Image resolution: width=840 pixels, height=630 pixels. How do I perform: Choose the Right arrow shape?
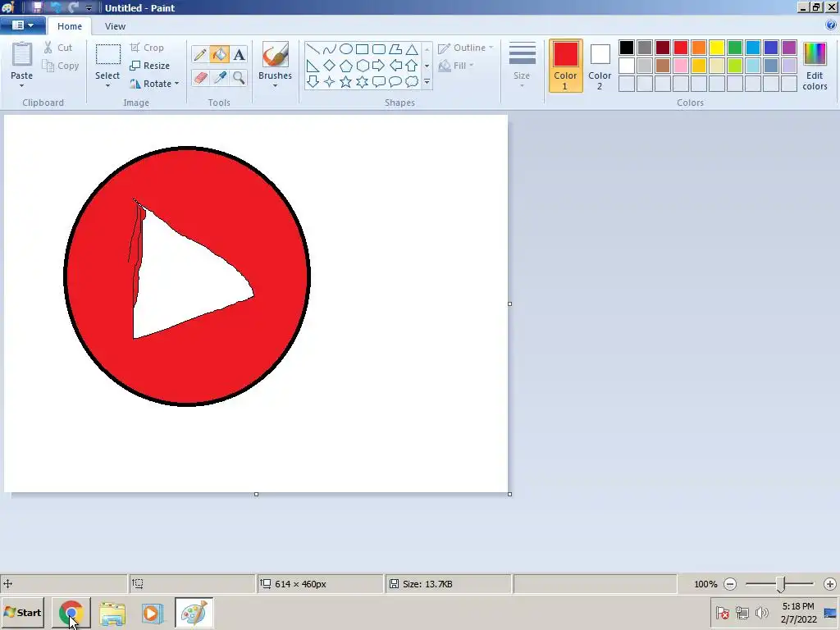click(379, 66)
